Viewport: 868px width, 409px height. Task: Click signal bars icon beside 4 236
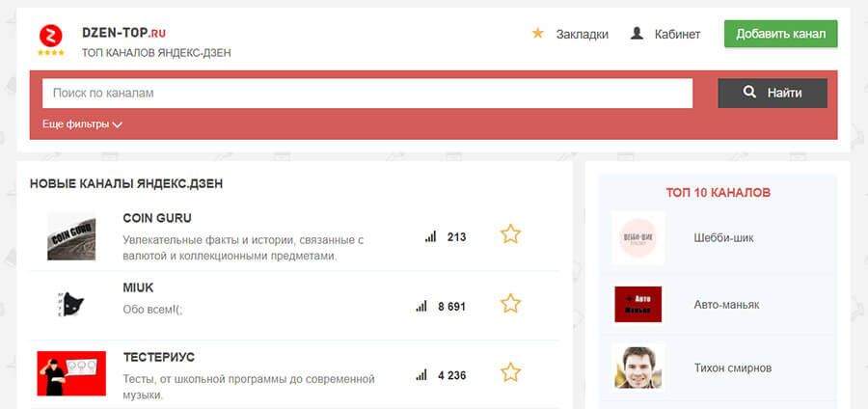[421, 375]
